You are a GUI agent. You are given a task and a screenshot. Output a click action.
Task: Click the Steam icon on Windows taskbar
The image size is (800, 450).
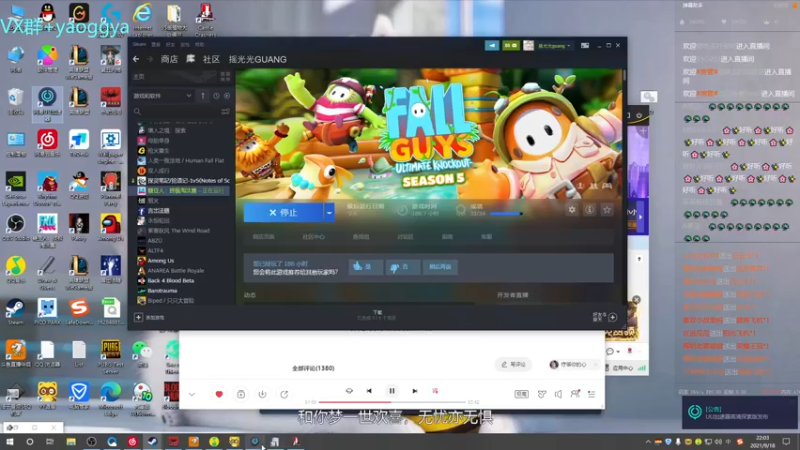click(153, 441)
